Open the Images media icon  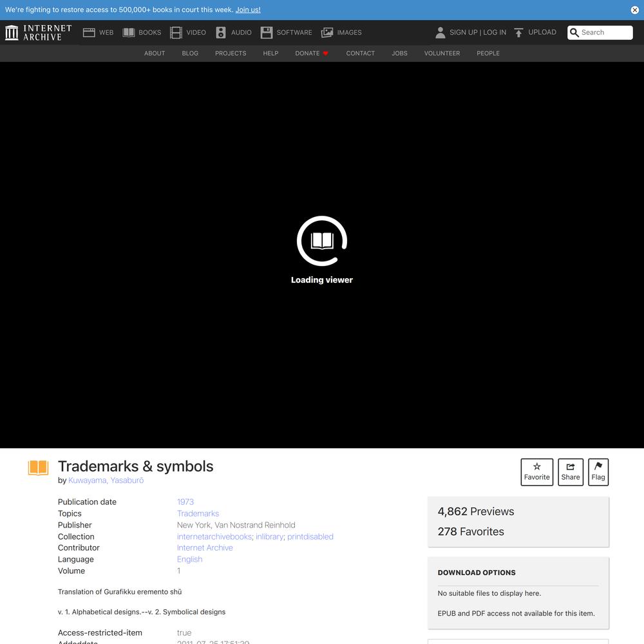coord(327,32)
